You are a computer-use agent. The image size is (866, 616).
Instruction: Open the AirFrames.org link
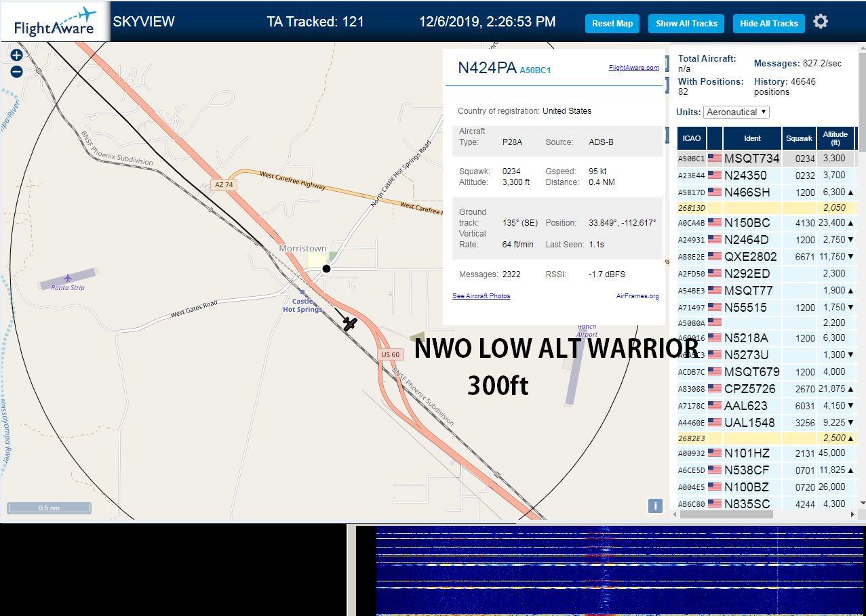tap(637, 296)
